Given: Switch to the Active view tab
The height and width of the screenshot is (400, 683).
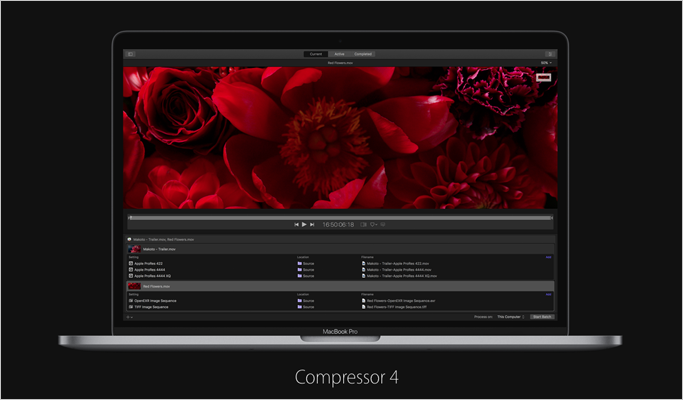Looking at the screenshot, I should 339,54.
